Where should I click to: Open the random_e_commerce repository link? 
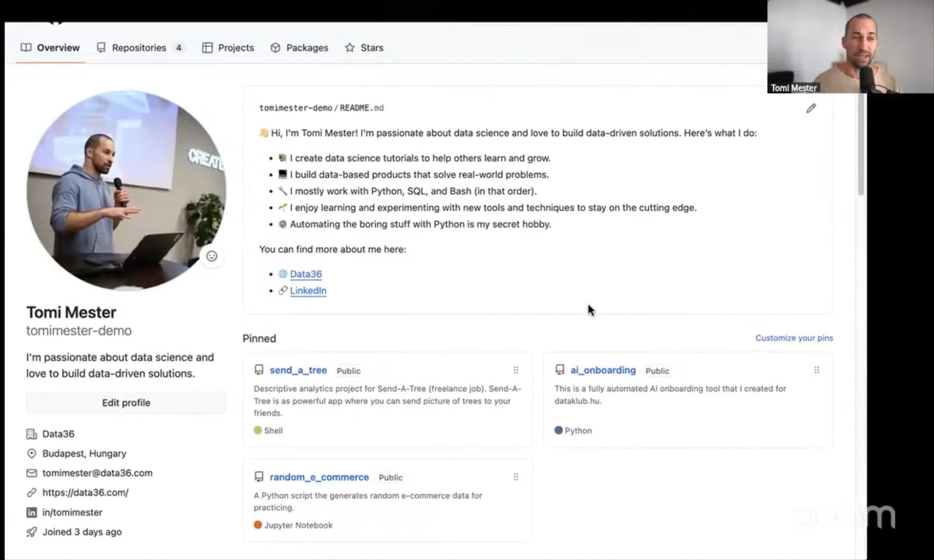point(319,477)
